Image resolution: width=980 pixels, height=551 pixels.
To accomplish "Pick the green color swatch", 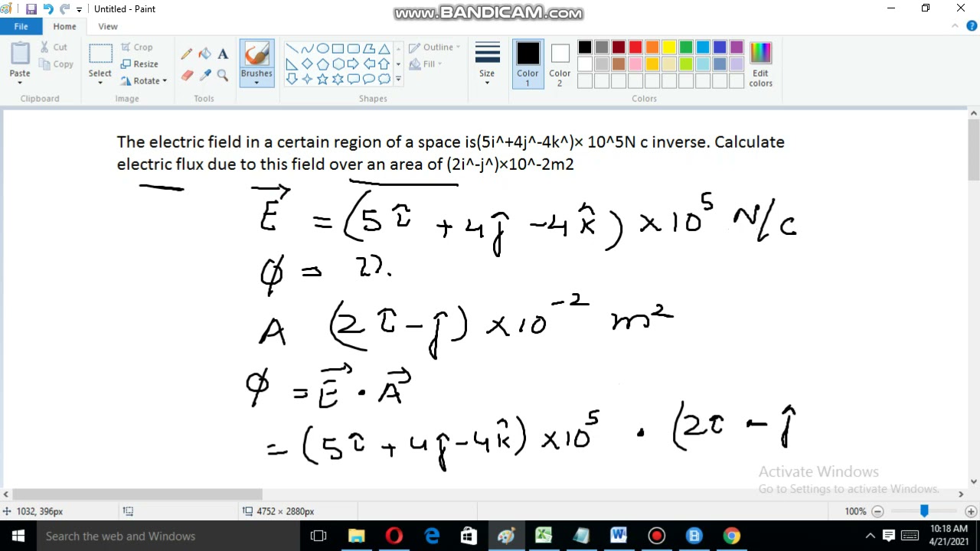I will (686, 47).
